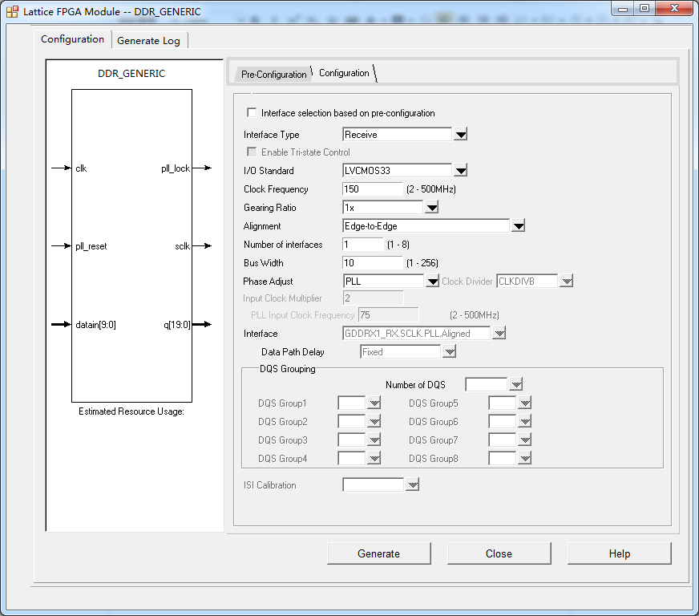Click the Clock Frequency input field

point(372,189)
